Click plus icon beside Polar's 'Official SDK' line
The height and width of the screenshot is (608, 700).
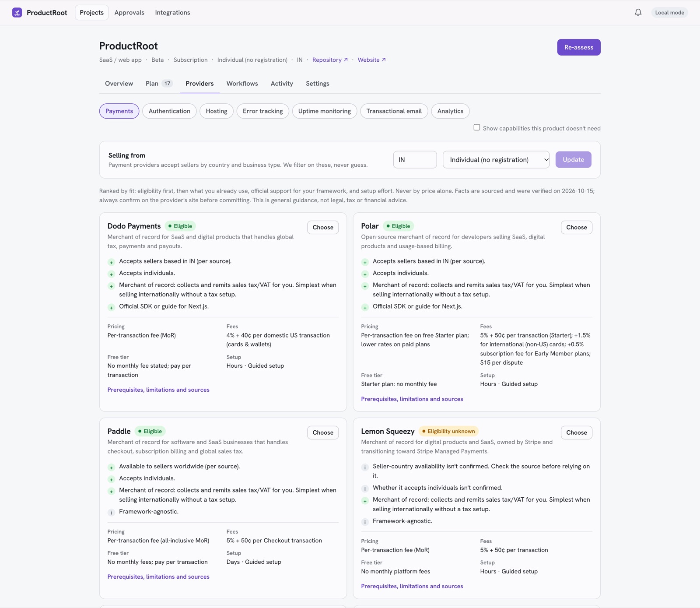pos(365,307)
